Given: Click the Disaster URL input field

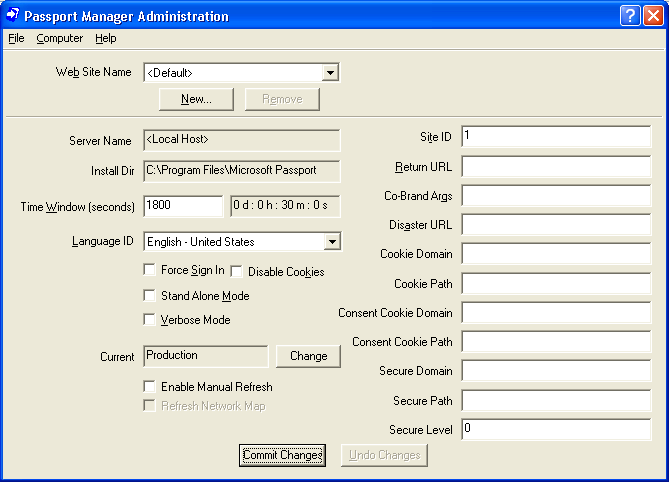Looking at the screenshot, I should tap(556, 224).
